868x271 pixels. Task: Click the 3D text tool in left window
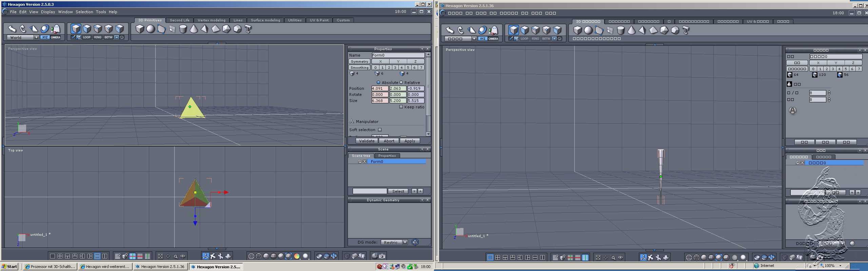tap(248, 29)
